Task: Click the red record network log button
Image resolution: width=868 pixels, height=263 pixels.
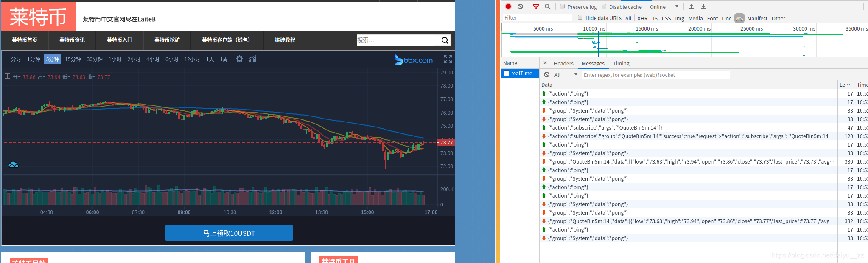Action: [x=508, y=6]
